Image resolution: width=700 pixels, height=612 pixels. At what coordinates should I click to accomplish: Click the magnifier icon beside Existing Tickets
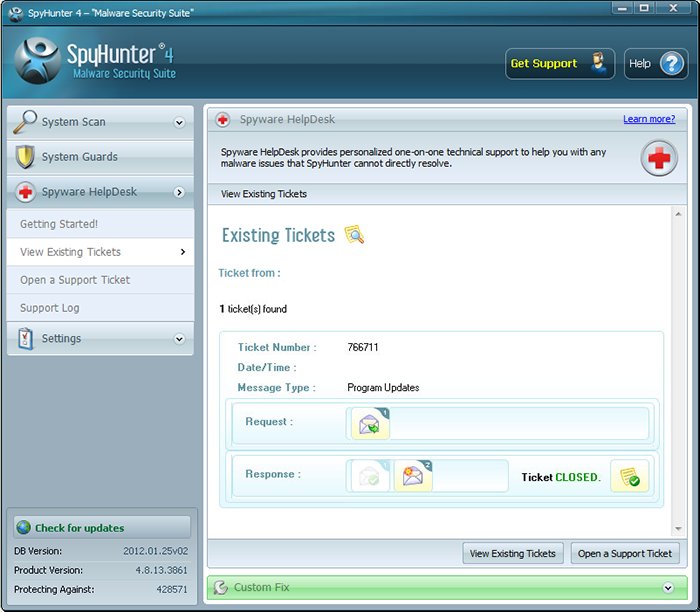(x=354, y=235)
